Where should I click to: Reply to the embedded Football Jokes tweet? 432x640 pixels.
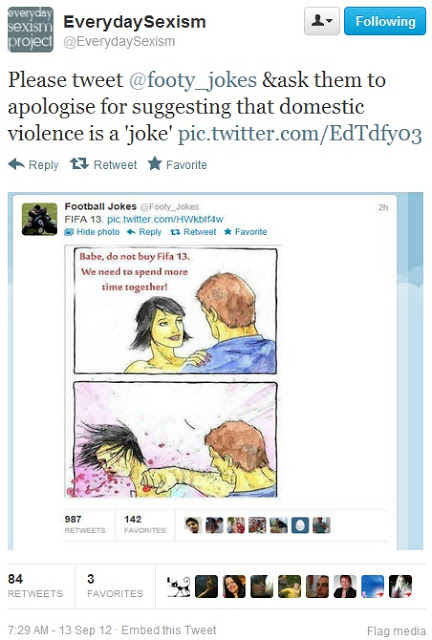[x=144, y=232]
